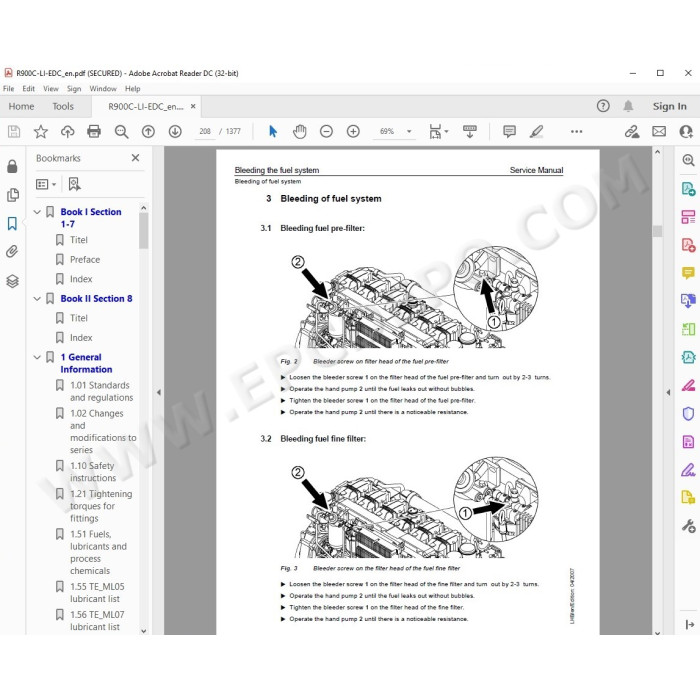Add a comment with the note icon
This screenshot has width=700, height=700.
coord(509,131)
